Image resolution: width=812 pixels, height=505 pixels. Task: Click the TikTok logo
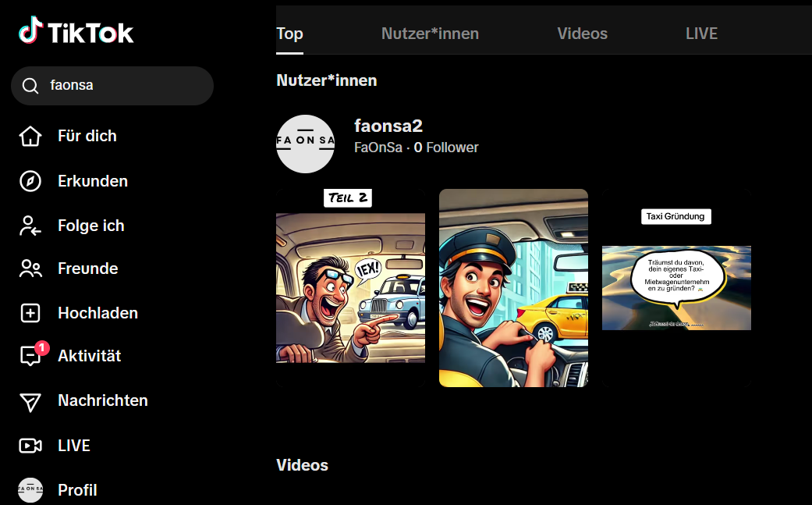(76, 32)
